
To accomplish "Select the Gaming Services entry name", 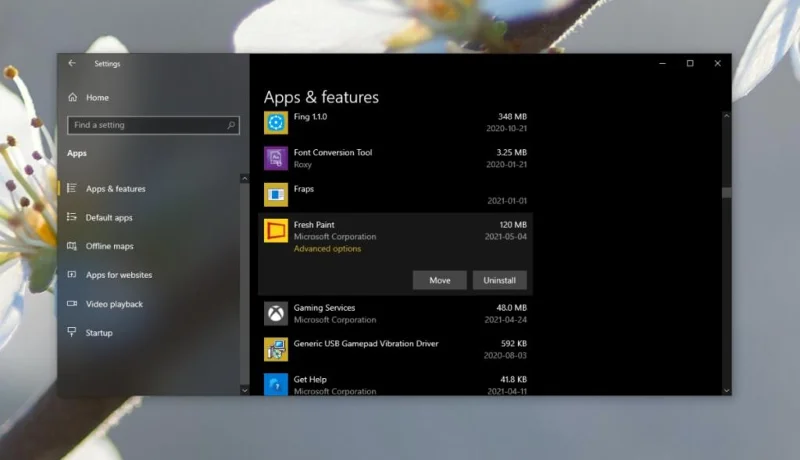I will coord(324,308).
